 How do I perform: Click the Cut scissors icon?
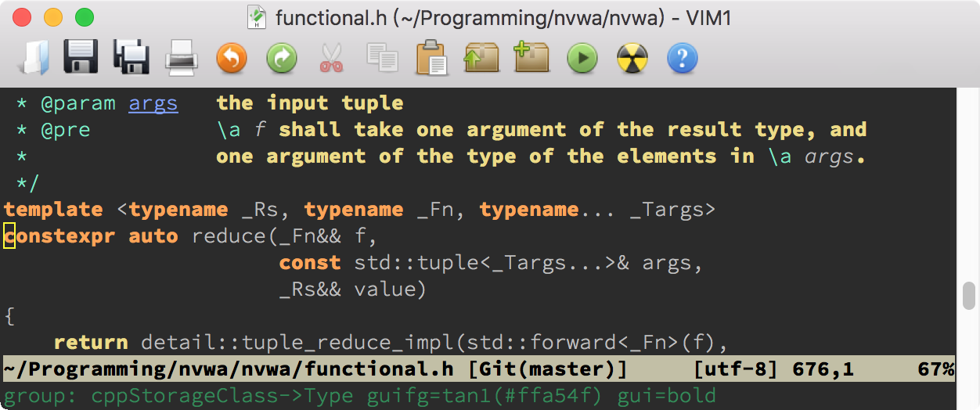click(x=331, y=58)
